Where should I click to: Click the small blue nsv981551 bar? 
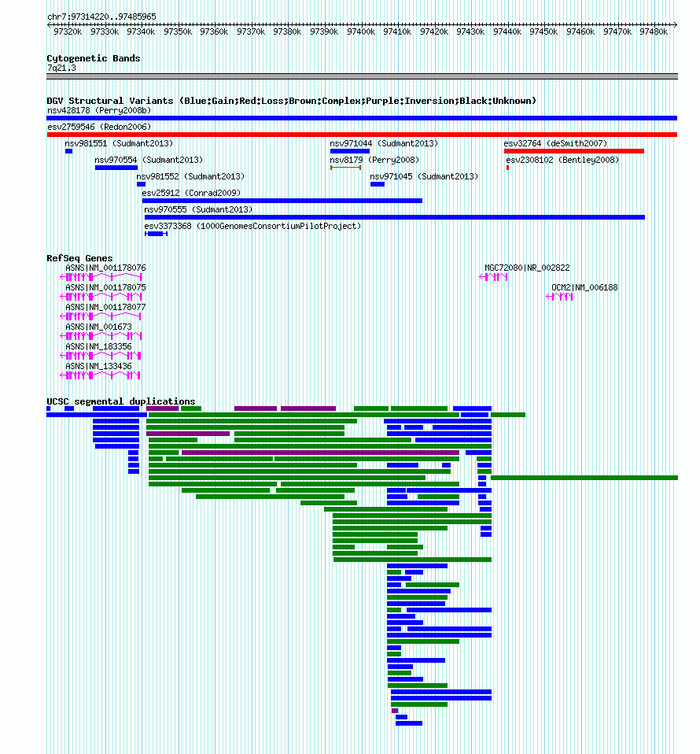[x=68, y=151]
